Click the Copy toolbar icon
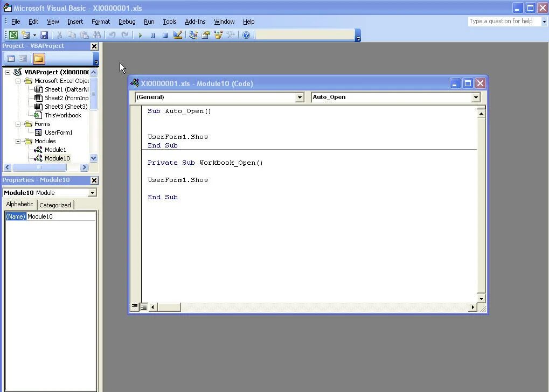The height and width of the screenshot is (392, 549). point(72,34)
